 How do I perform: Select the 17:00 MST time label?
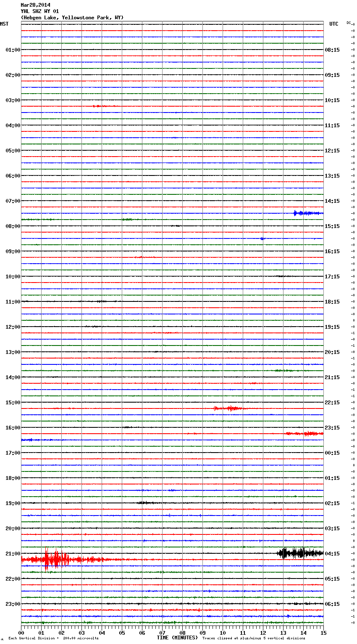[13, 453]
